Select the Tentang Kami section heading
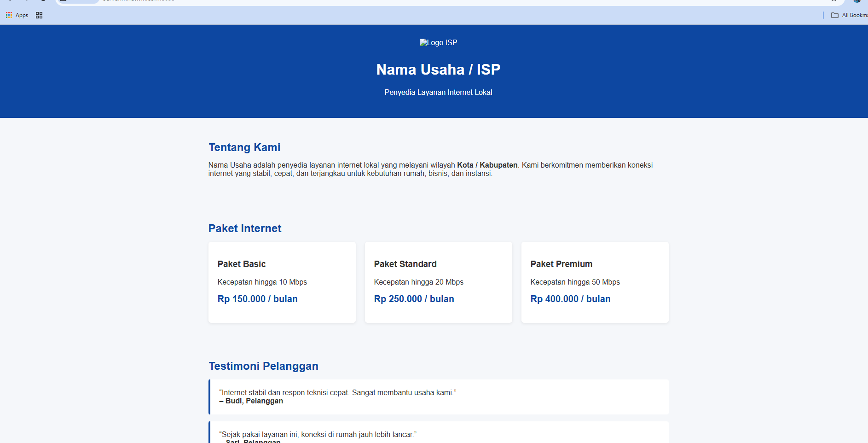Image resolution: width=868 pixels, height=443 pixels. (244, 147)
